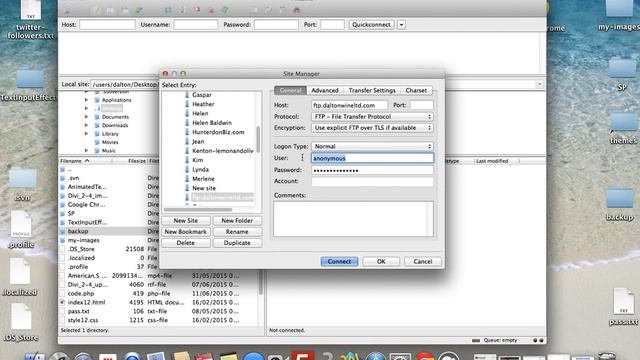Click the Refresh file lists toolbar icon
640x360 pixels.
pyautogui.click(x=168, y=10)
